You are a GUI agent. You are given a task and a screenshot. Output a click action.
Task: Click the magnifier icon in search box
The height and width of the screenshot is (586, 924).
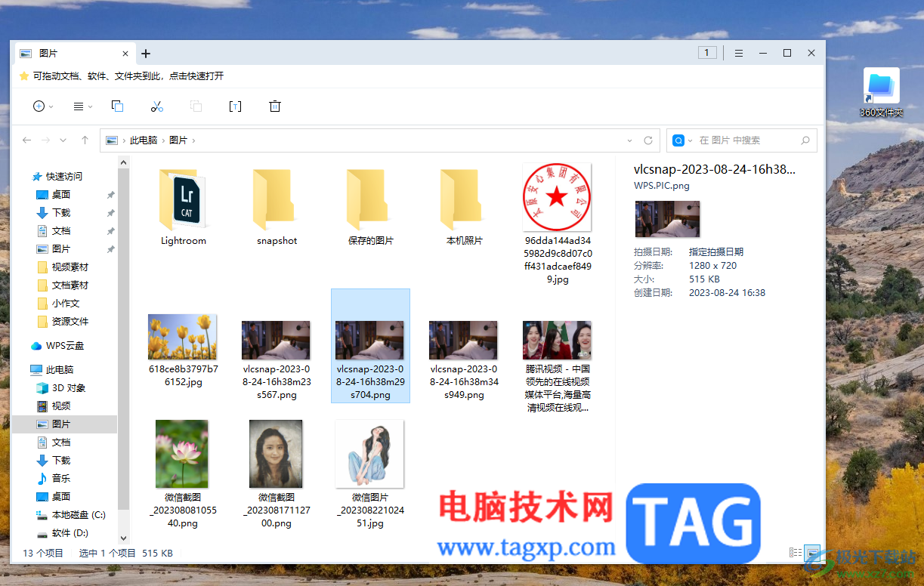pyautogui.click(x=805, y=140)
